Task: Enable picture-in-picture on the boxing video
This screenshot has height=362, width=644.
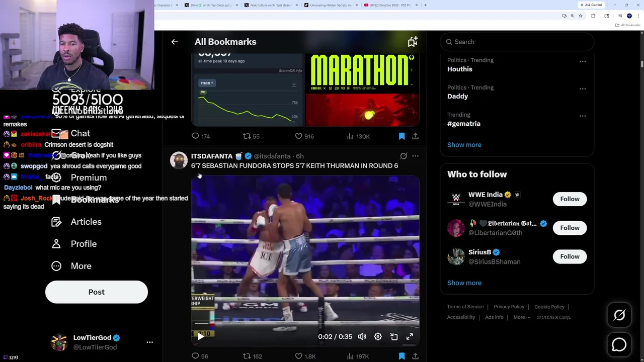Action: (394, 337)
